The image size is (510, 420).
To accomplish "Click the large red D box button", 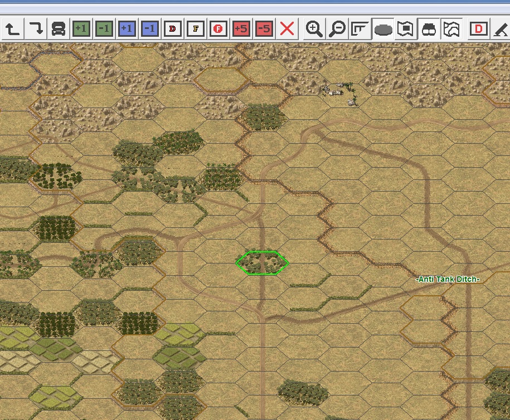I will (x=478, y=29).
